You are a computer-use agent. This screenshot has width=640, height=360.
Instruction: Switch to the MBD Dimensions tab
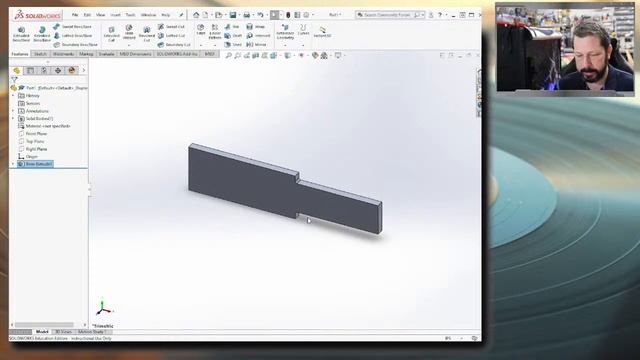(135, 54)
